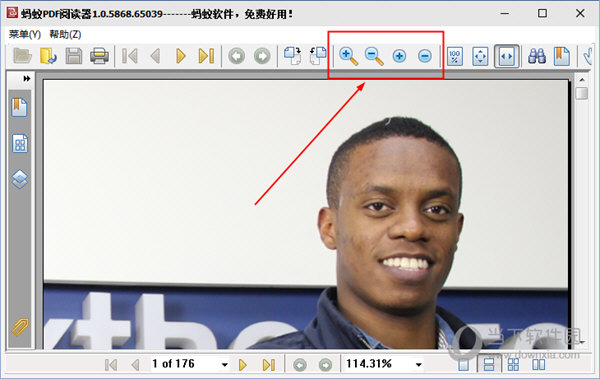Open the page number dropdown
This screenshot has width=600, height=379.
coord(225,365)
